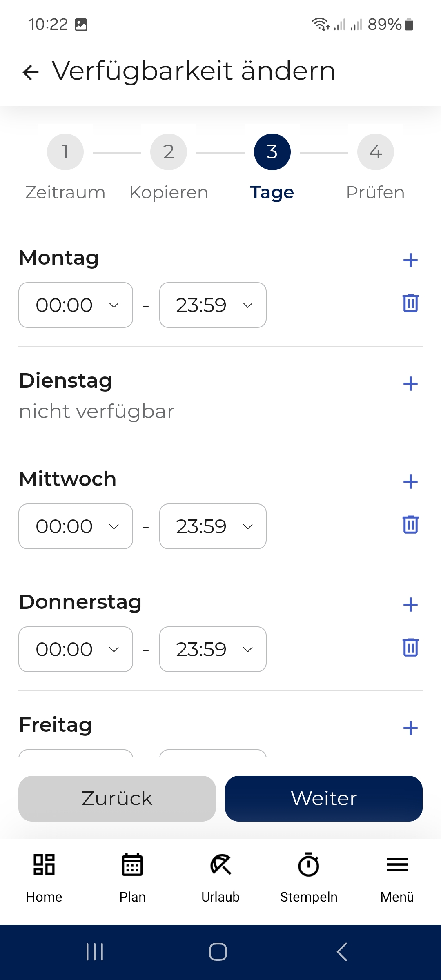Screen dimensions: 441x980
Task: Open the Montag end time 23:59 dropdown
Action: tap(213, 305)
